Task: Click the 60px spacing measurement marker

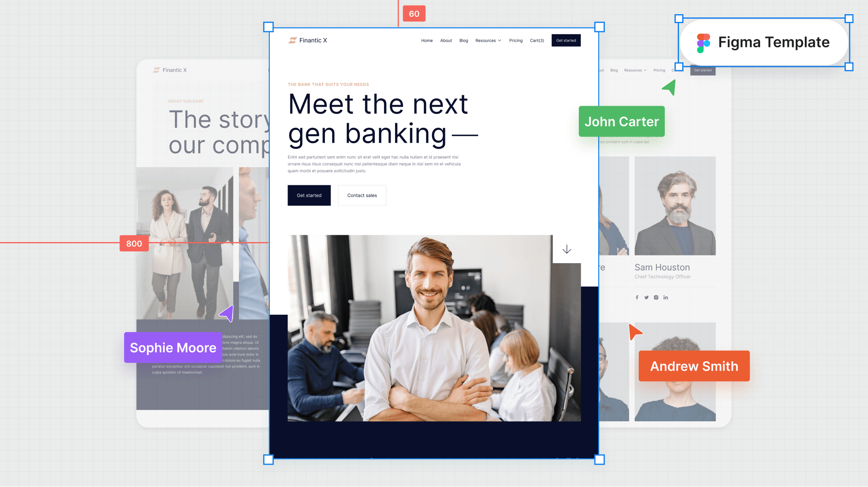Action: click(x=414, y=13)
